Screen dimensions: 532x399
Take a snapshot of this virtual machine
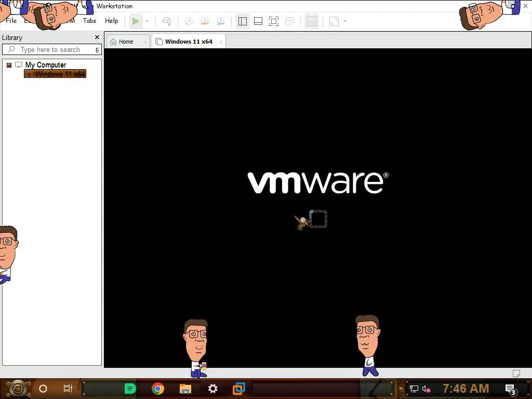(x=189, y=21)
